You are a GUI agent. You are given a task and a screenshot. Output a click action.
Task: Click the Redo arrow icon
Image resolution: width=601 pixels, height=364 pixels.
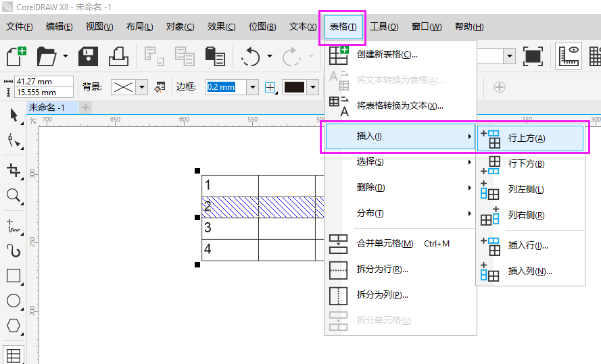291,56
